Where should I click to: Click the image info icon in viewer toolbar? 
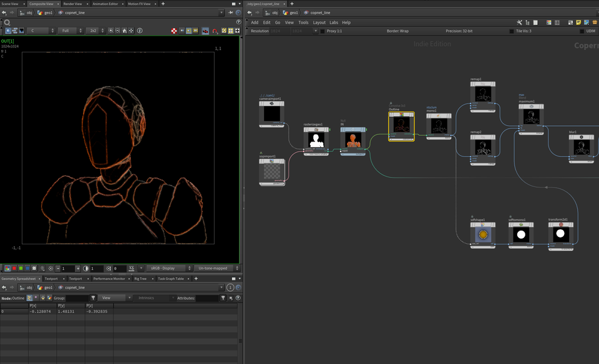(x=140, y=31)
